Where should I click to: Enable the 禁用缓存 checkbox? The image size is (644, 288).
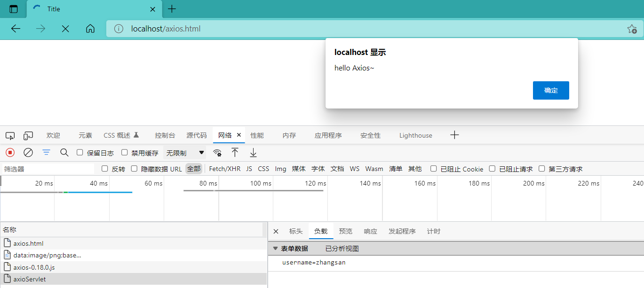pyautogui.click(x=125, y=153)
